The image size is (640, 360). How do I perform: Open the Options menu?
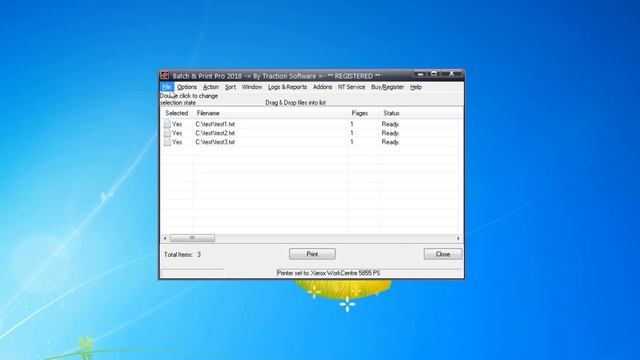coord(187,87)
